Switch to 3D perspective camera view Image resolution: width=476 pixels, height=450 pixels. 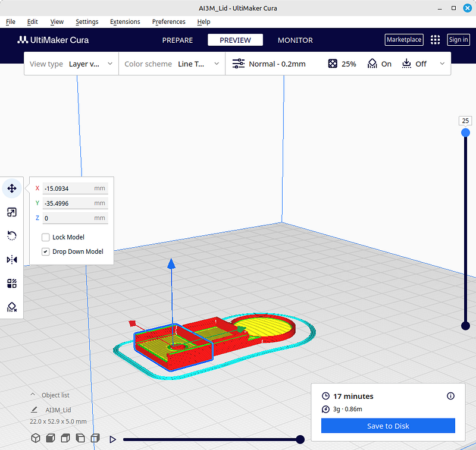(36, 438)
